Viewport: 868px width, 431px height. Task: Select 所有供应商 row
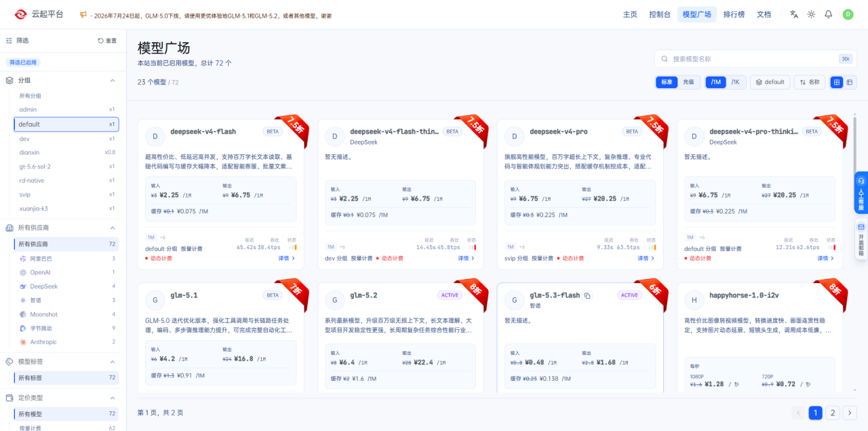tap(66, 244)
